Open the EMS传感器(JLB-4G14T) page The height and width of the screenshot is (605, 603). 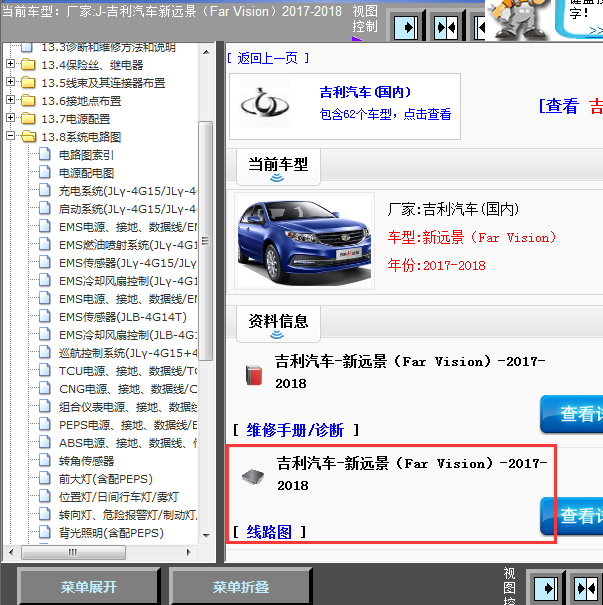click(x=123, y=317)
